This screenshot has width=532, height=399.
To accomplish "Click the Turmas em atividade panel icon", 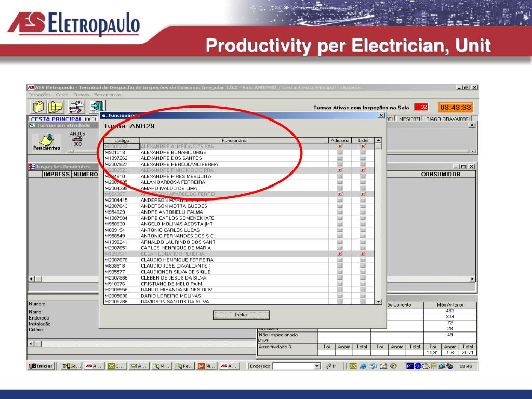I will coord(32,125).
